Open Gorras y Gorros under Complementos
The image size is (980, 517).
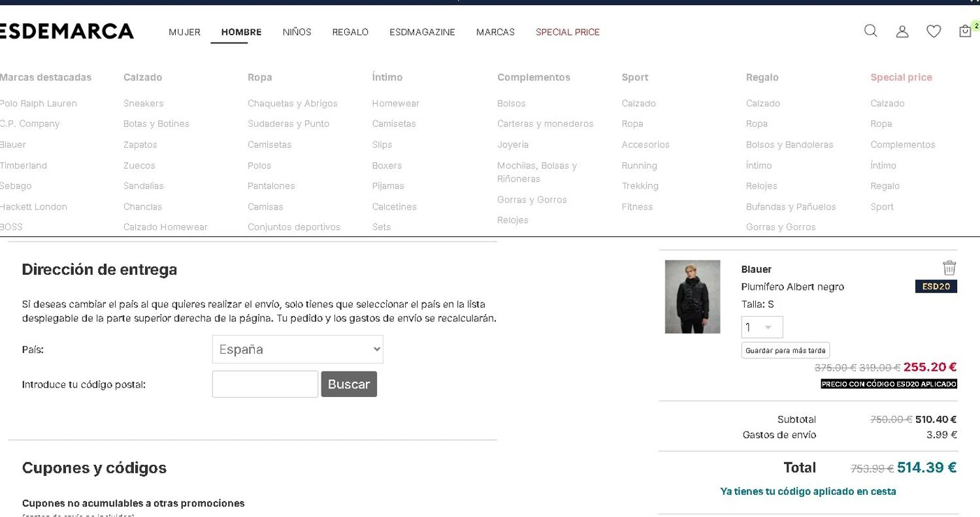[532, 200]
